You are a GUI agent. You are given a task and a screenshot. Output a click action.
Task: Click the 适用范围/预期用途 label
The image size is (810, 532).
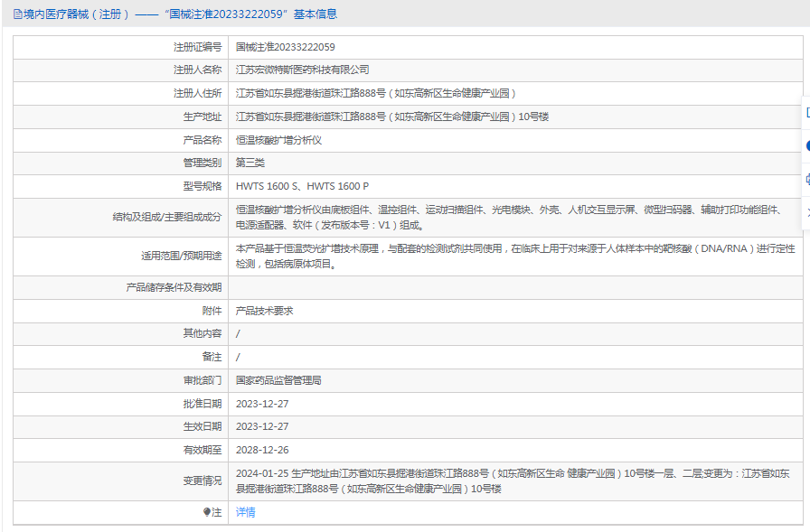pyautogui.click(x=182, y=256)
